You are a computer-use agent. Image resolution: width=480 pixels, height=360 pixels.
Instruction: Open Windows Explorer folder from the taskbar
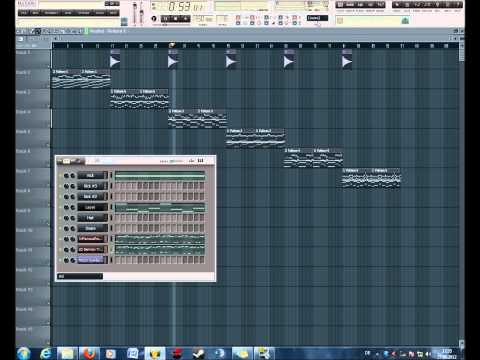(x=67, y=353)
